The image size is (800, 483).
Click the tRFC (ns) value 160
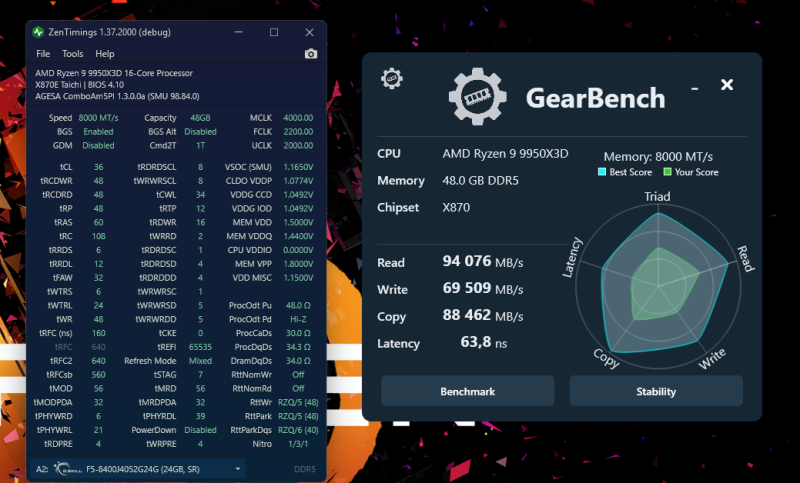(98, 333)
